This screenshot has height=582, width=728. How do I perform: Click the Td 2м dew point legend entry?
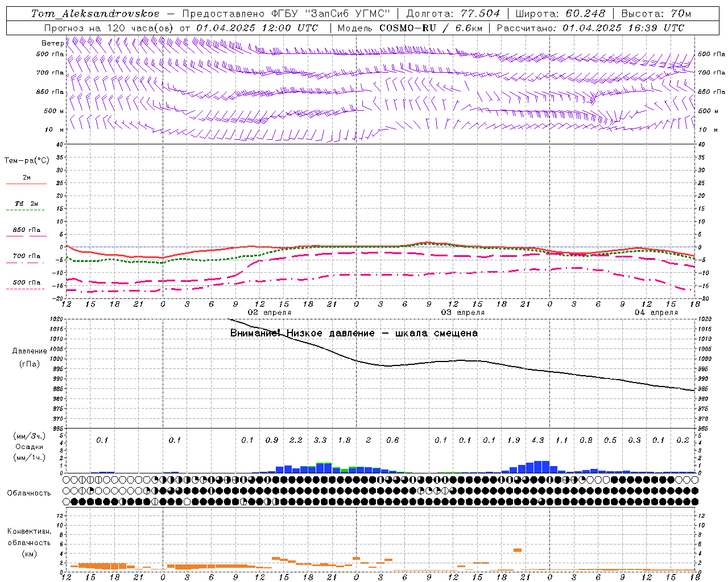click(x=26, y=203)
